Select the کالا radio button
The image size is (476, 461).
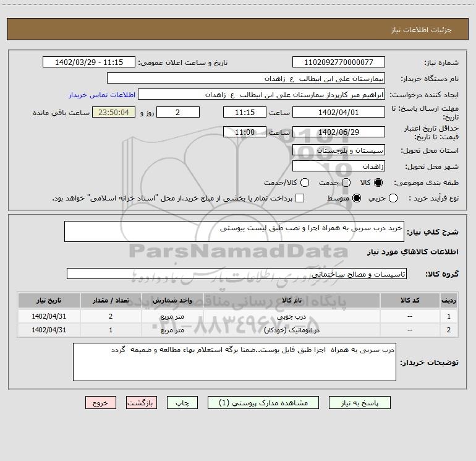tap(378, 183)
